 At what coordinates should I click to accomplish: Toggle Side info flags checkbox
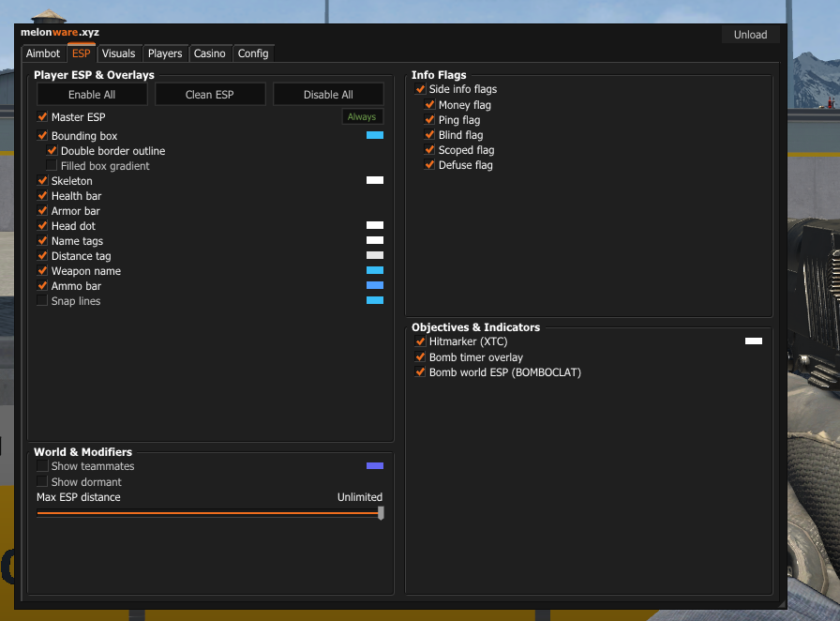point(420,88)
